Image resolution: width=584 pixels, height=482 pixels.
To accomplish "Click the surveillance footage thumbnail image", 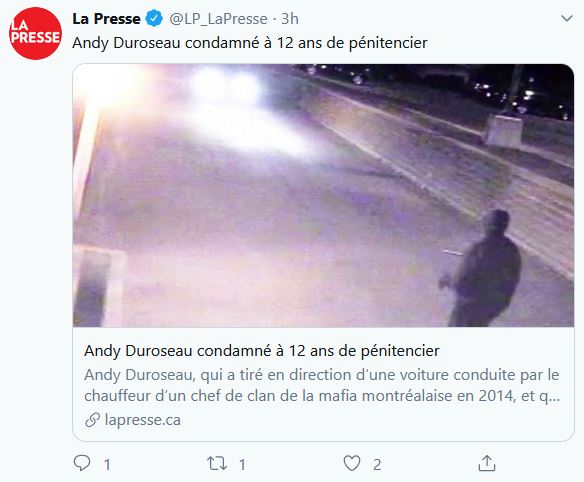I will [323, 196].
